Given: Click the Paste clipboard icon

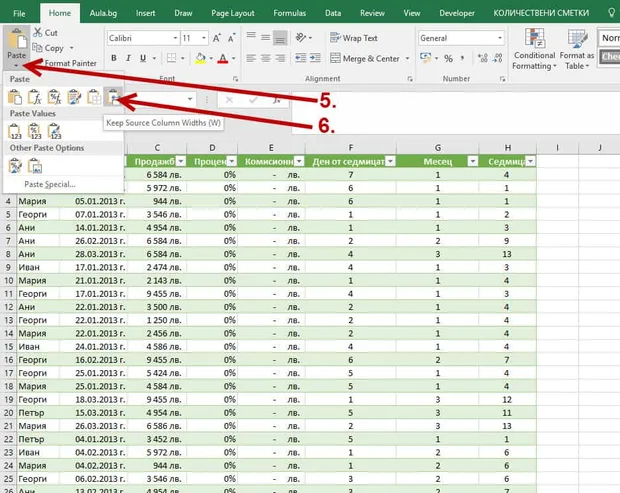Looking at the screenshot, I should tap(17, 39).
